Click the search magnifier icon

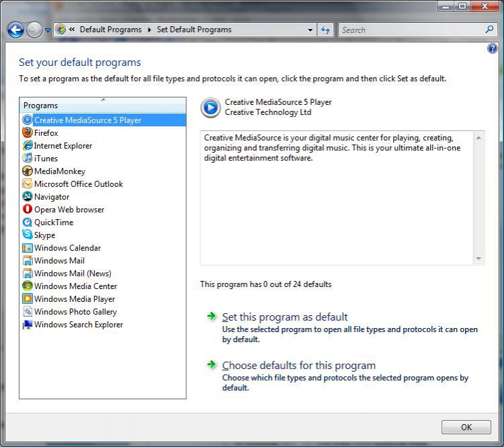(489, 30)
